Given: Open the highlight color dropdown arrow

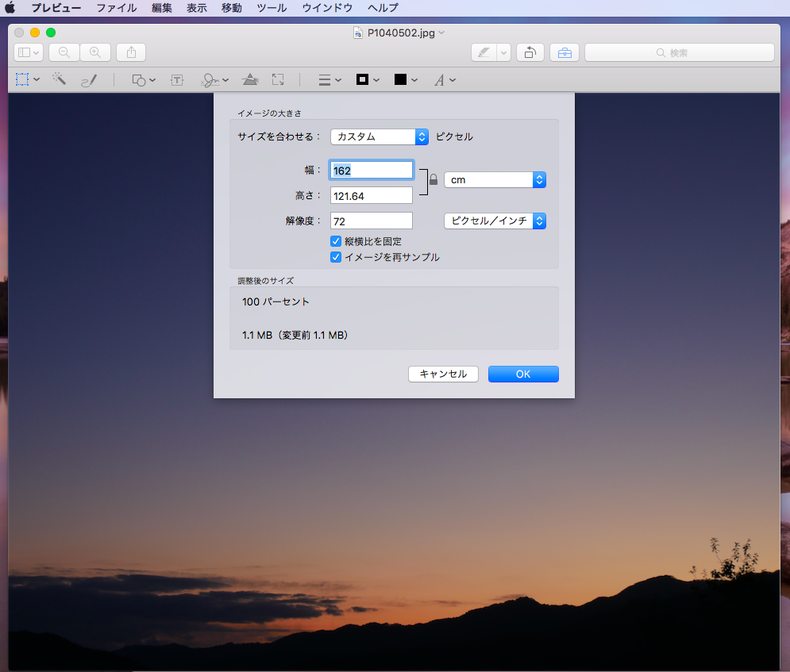Looking at the screenshot, I should click(x=504, y=52).
